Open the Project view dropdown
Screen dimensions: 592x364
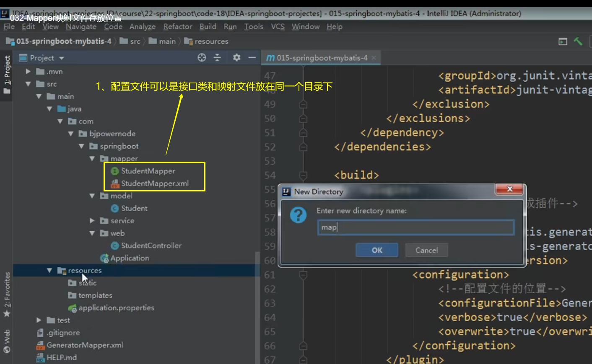point(62,58)
